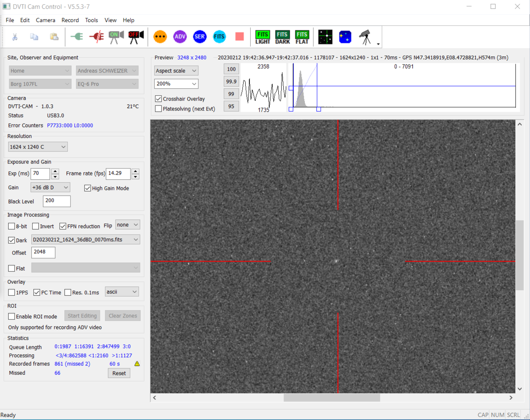Click the FITS DARK toolbar icon
This screenshot has width=530, height=420.
coord(282,37)
